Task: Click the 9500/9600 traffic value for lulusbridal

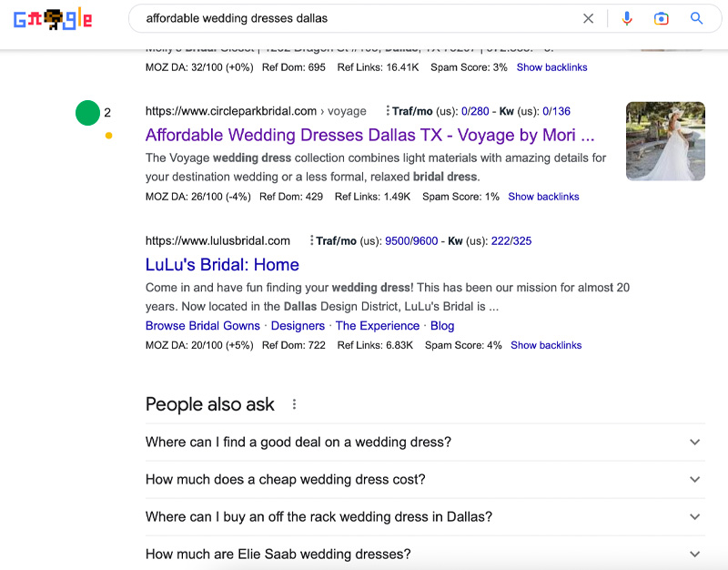Action: 411,240
